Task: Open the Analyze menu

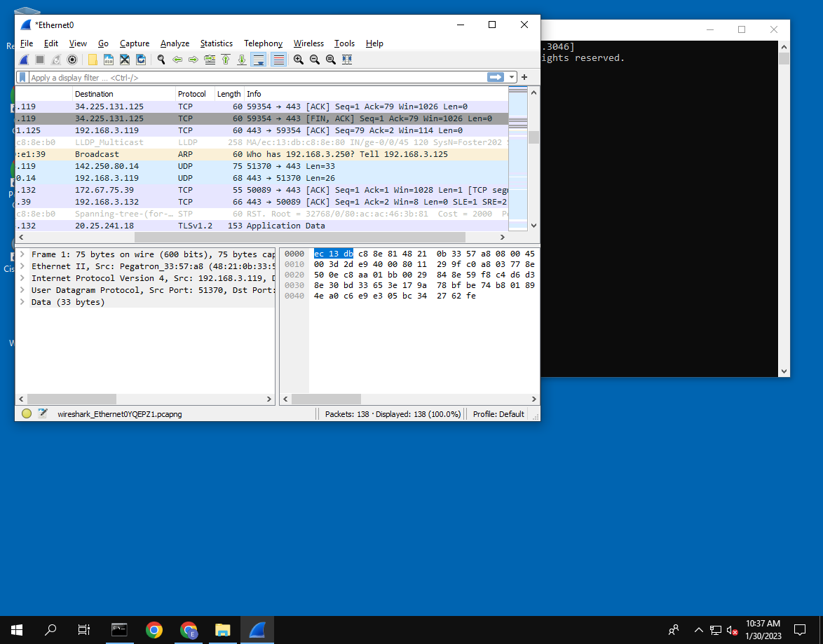Action: tap(175, 43)
